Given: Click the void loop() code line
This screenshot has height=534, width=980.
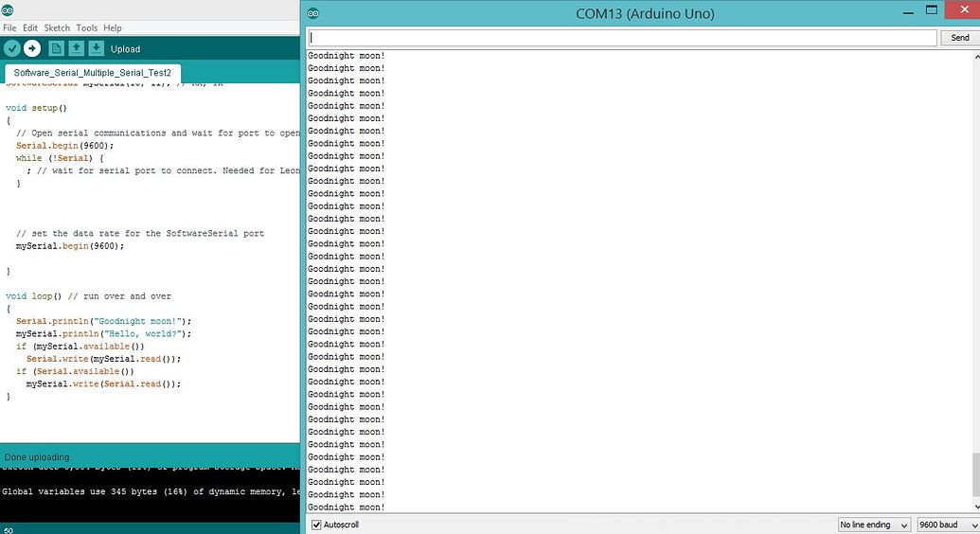Looking at the screenshot, I should (x=88, y=295).
